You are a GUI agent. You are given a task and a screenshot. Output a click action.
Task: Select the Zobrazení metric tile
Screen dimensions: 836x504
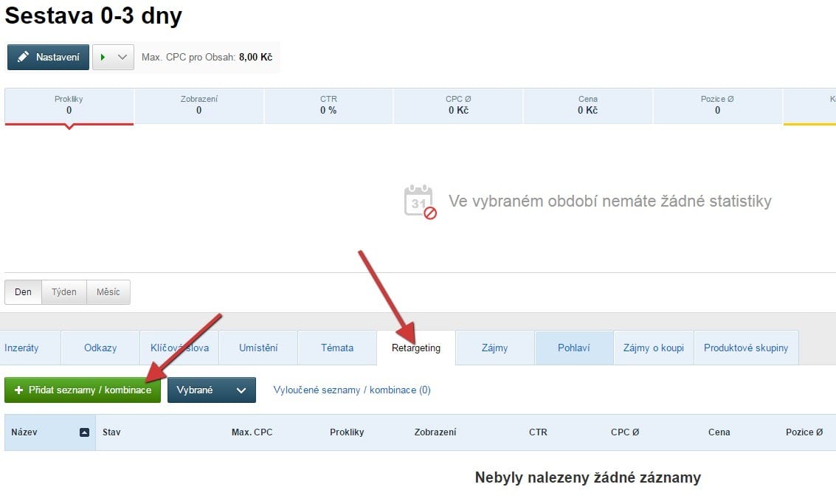coord(198,106)
